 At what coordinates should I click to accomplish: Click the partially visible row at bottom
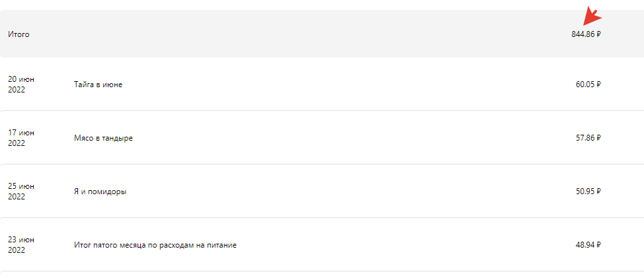click(322, 275)
